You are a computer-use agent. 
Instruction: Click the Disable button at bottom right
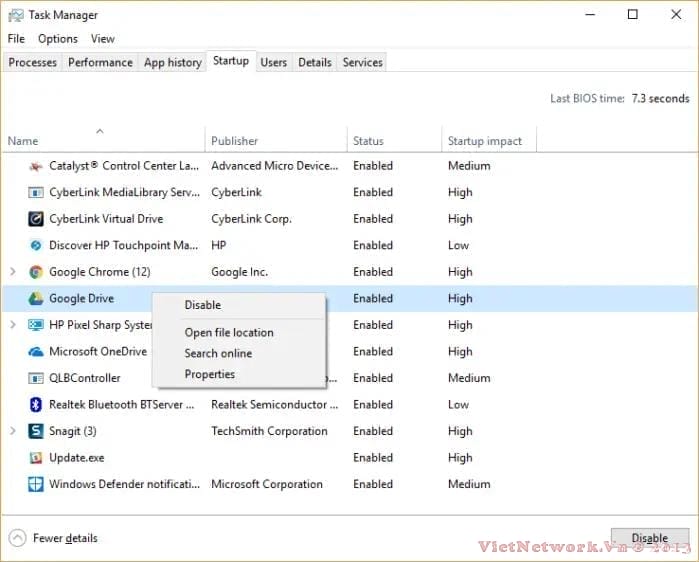(650, 538)
